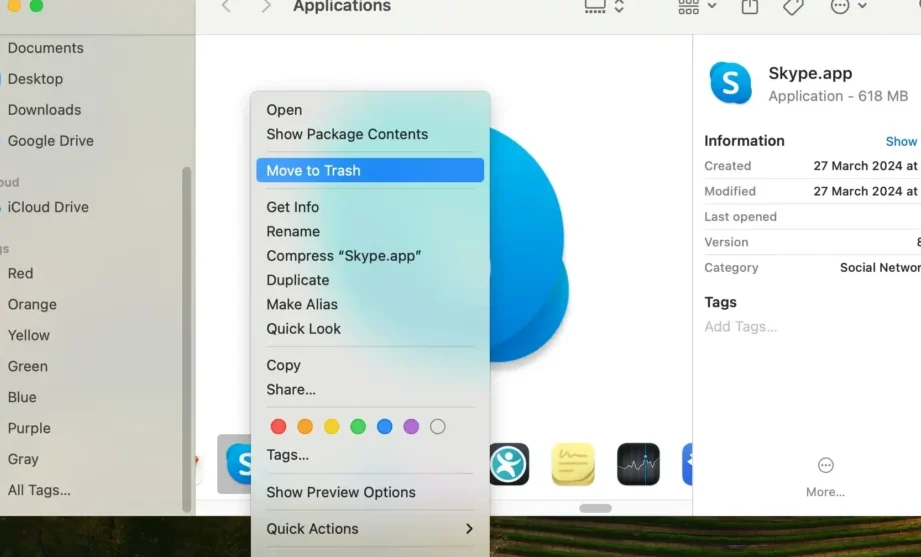This screenshot has height=557, width=921.
Task: Open Documents in the sidebar
Action: pyautogui.click(x=45, y=48)
